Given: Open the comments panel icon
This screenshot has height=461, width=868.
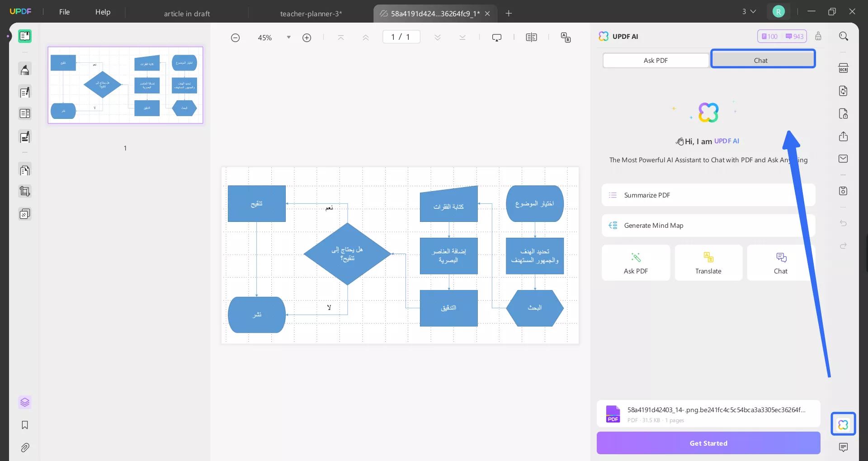Looking at the screenshot, I should tap(843, 447).
